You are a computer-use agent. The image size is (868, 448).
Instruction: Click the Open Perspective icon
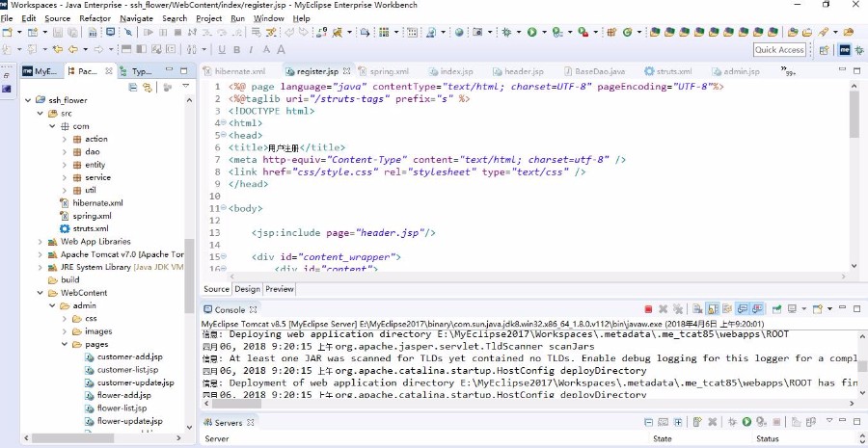click(x=825, y=50)
